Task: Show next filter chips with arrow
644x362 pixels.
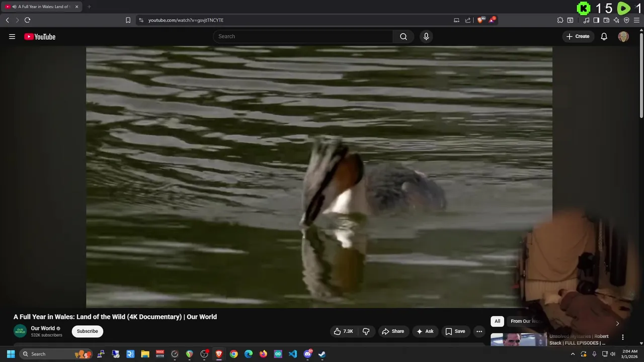Action: click(617, 323)
